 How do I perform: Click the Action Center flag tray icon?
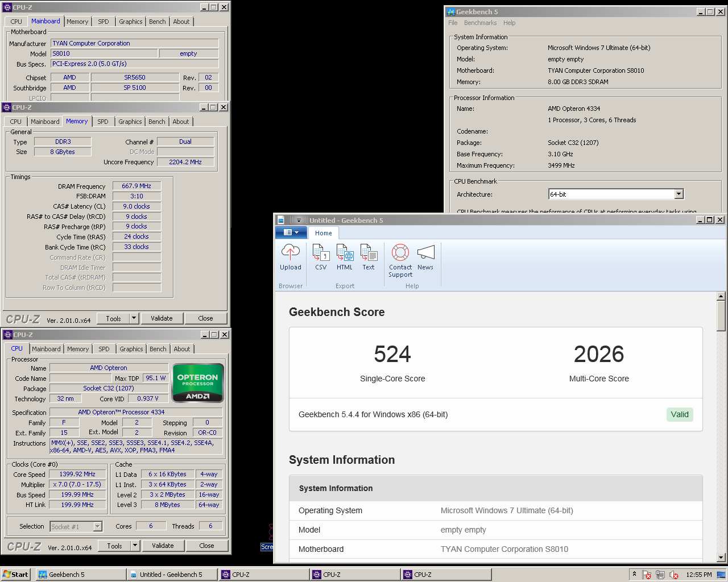tap(647, 575)
